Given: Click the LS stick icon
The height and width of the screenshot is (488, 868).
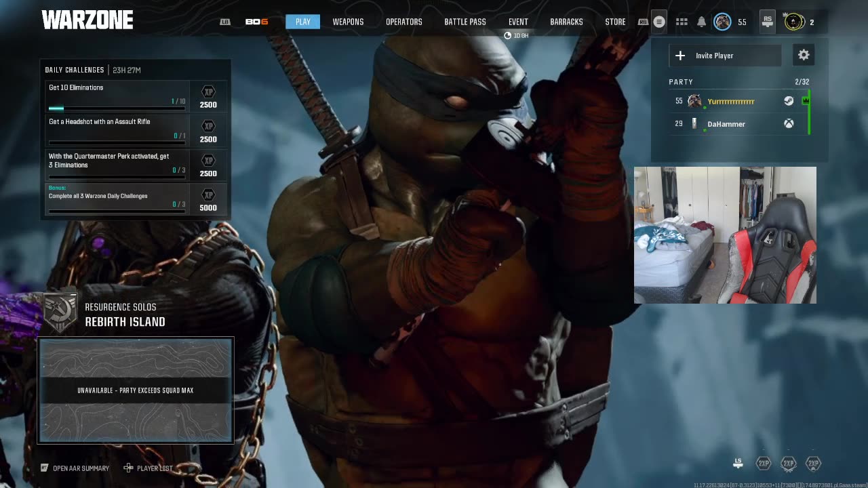Looking at the screenshot, I should [738, 463].
